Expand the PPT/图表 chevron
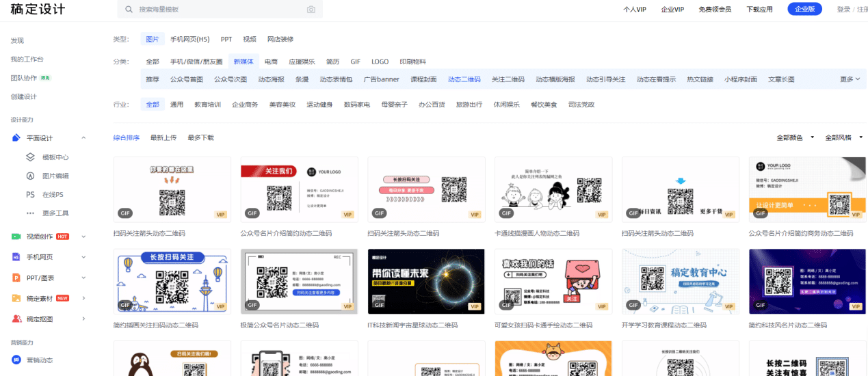Image resolution: width=868 pixels, height=376 pixels. 83,278
